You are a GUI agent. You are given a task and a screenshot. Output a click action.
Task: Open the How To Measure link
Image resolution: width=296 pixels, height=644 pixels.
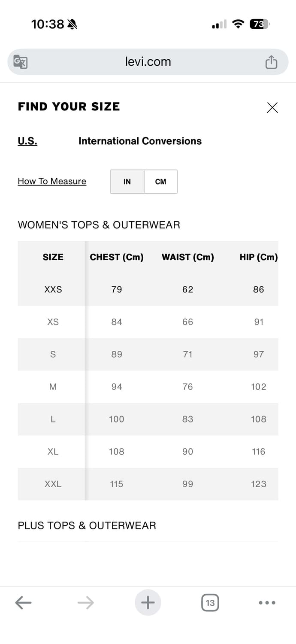[52, 181]
